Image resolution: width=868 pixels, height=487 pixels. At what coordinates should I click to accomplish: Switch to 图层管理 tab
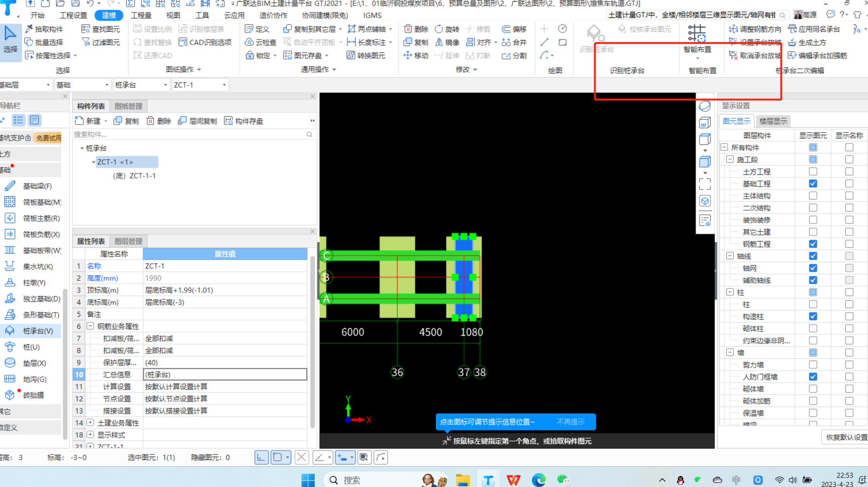[128, 241]
